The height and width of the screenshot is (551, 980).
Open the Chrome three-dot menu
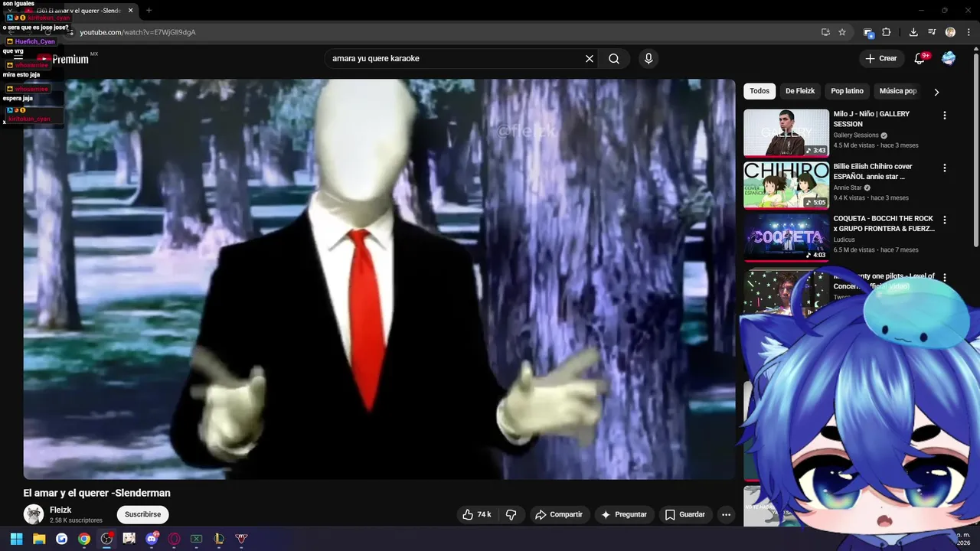click(x=968, y=32)
